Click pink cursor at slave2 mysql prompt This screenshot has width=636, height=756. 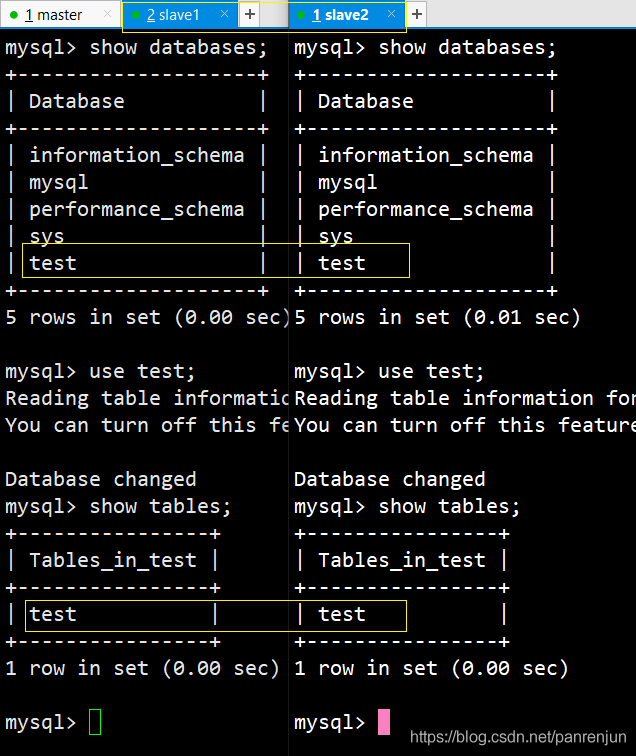coord(384,722)
